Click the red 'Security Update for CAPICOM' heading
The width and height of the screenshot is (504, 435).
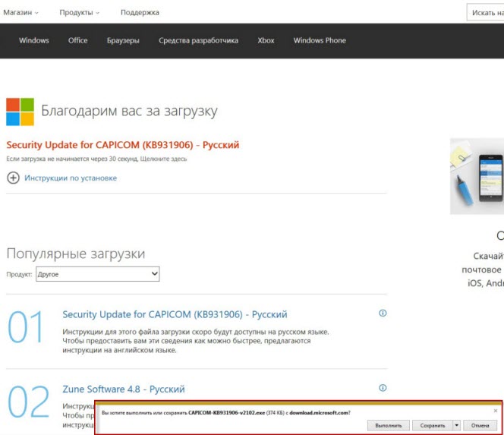tap(123, 145)
